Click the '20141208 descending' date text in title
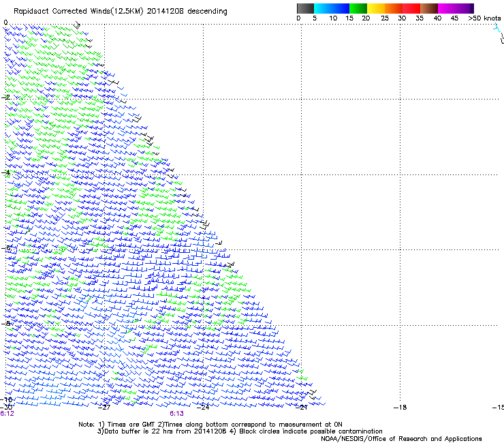The width and height of the screenshot is (504, 443). [187, 12]
